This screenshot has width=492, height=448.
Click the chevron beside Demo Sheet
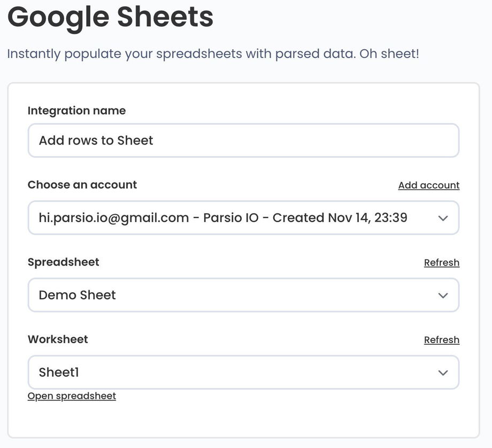click(x=442, y=295)
